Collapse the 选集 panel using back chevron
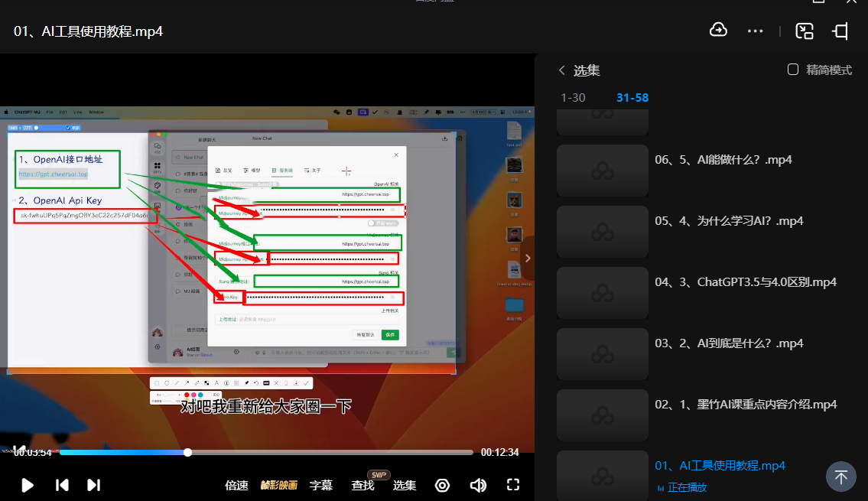Viewport: 868px width, 501px height. 562,70
